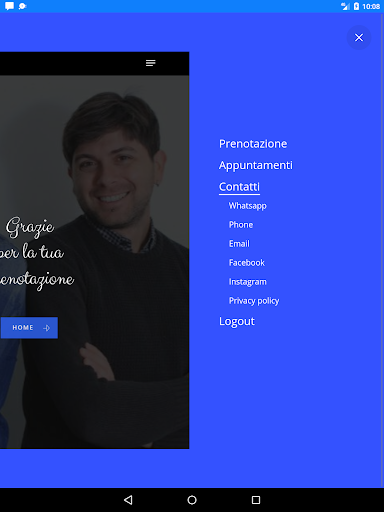Open the Privacy policy link
Image resolution: width=384 pixels, height=512 pixels.
[254, 301]
